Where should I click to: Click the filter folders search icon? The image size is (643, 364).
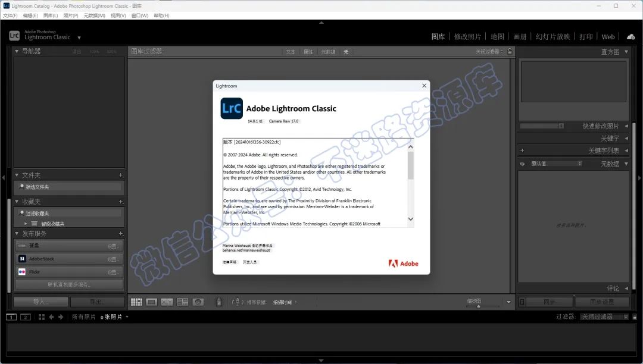click(x=22, y=187)
